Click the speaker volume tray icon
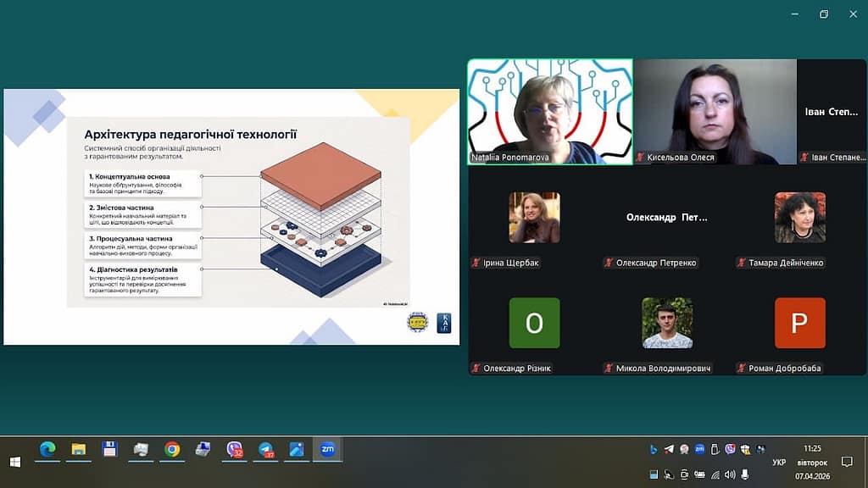 [x=730, y=474]
